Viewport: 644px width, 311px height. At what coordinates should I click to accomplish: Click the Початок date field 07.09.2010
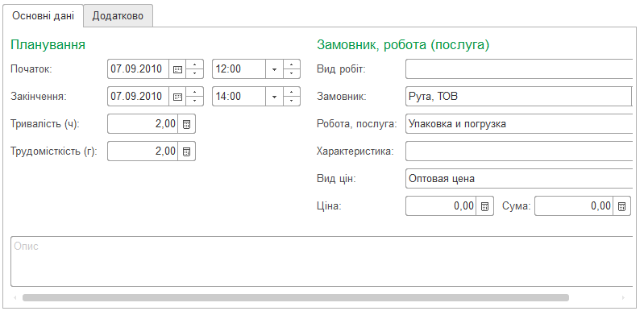[139, 69]
